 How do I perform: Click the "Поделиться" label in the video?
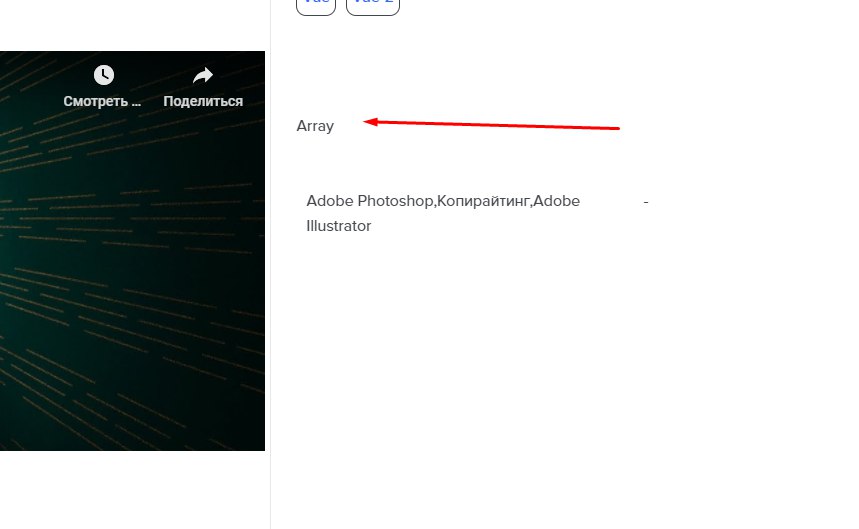click(203, 101)
